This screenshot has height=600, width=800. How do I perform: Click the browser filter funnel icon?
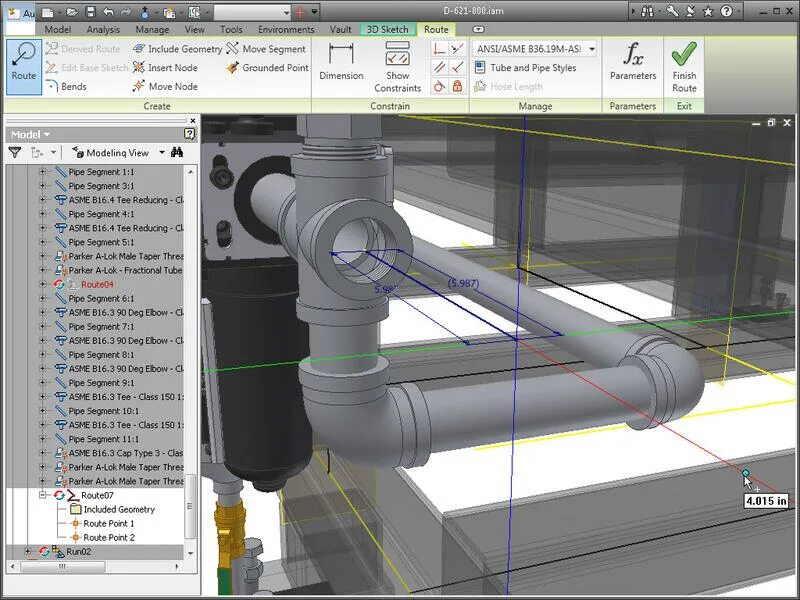click(x=15, y=152)
